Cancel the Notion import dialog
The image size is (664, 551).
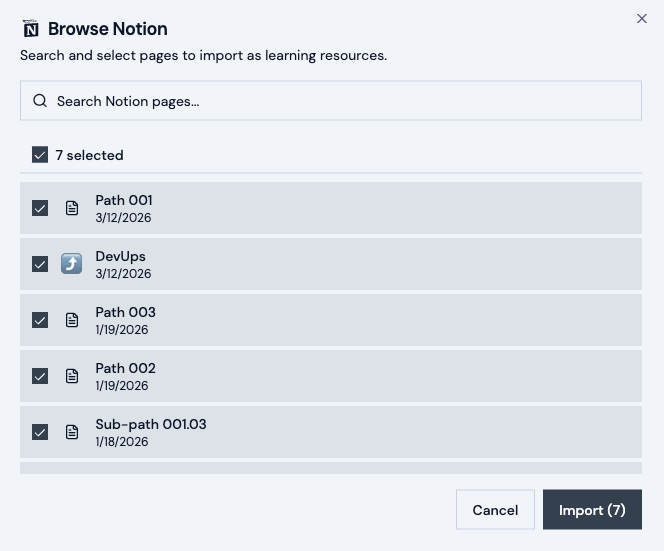tap(495, 510)
